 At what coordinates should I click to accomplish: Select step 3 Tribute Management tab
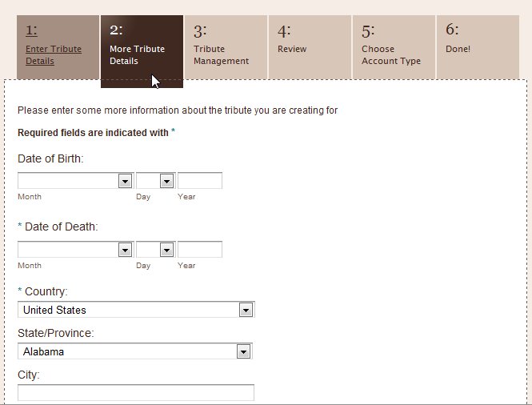(226, 47)
